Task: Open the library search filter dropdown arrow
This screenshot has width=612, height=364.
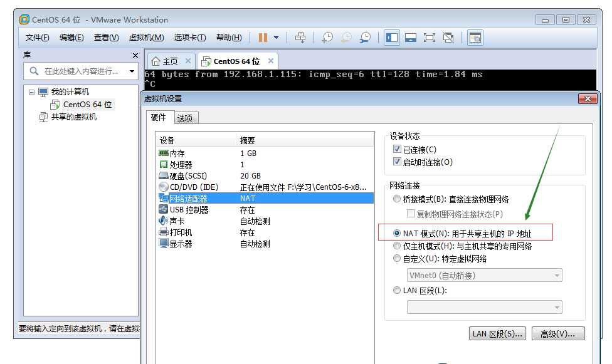Action: coord(132,71)
